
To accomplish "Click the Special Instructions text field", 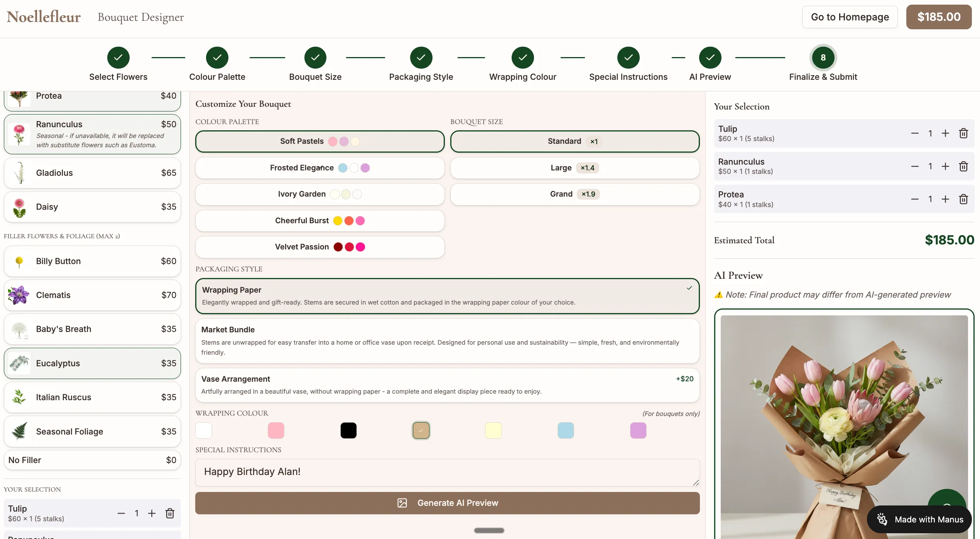I will (x=447, y=472).
